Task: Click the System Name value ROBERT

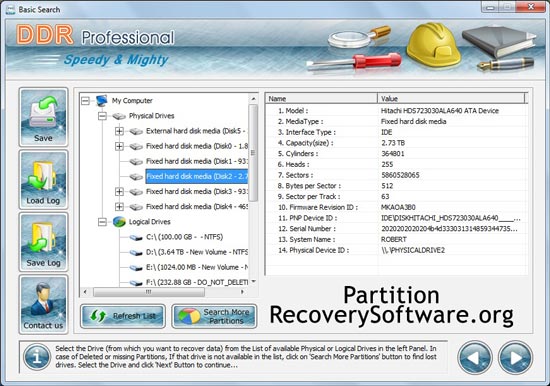Action: 394,239
